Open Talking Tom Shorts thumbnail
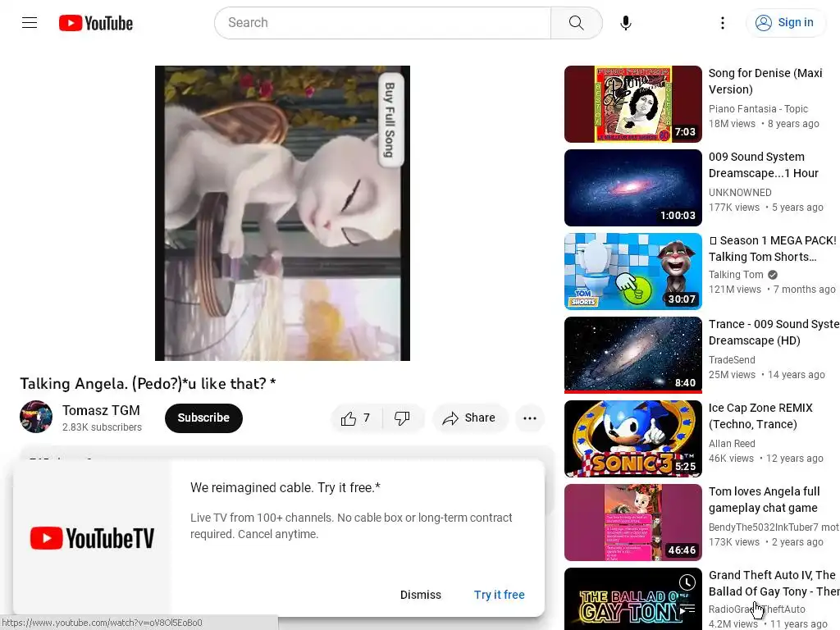Screen dimensions: 840x630 (632, 271)
